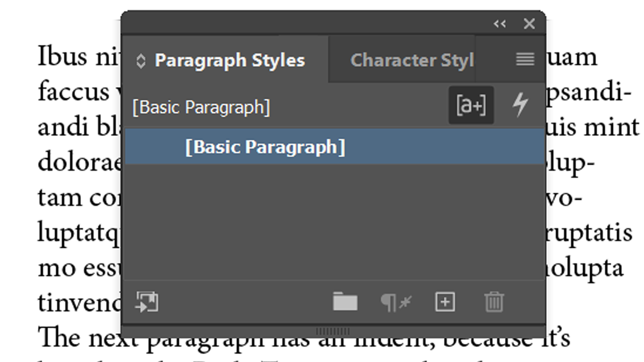Open the panel hamburger menu

[525, 60]
